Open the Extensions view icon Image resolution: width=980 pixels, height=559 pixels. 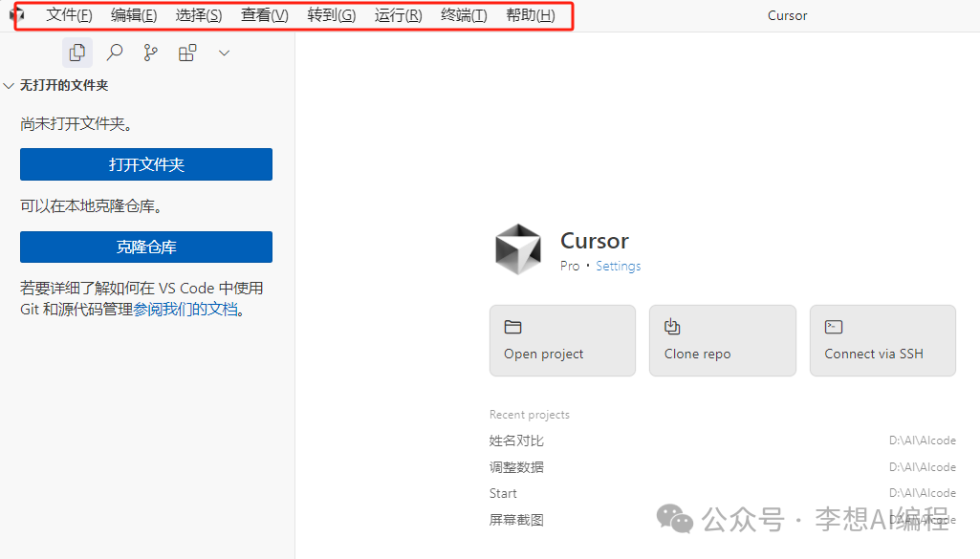coord(187,53)
